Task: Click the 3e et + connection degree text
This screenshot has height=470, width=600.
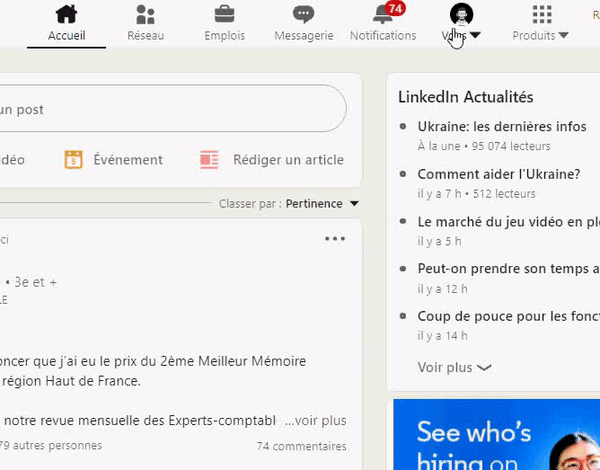Action: (x=36, y=282)
